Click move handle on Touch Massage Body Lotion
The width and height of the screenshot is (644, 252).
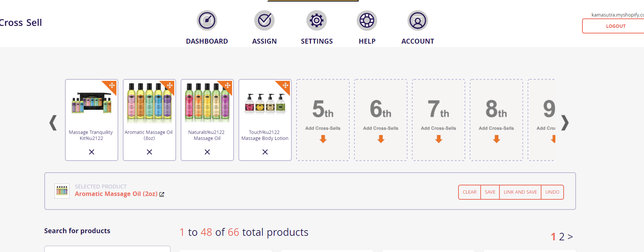pyautogui.click(x=285, y=85)
